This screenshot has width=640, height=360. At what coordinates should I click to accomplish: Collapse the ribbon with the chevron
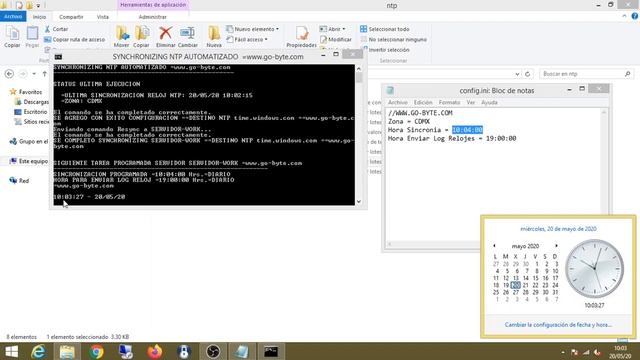[624, 16]
